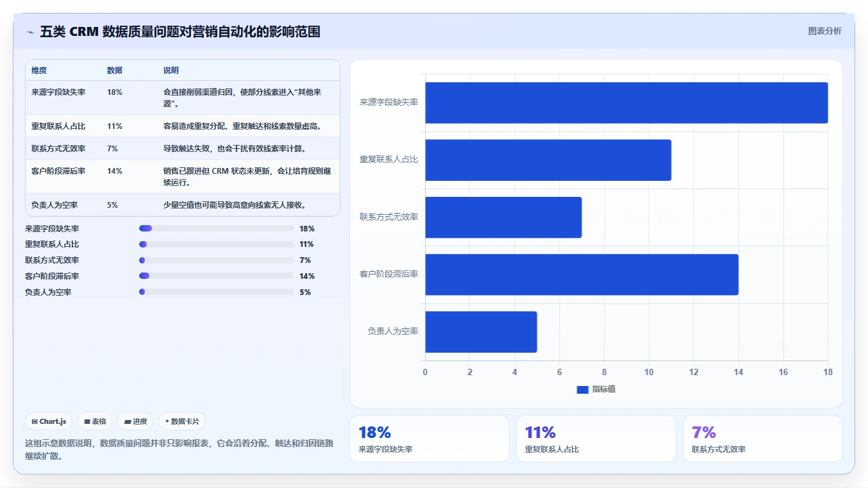
Task: Toggle the 指标值 legend color box
Action: [x=582, y=389]
